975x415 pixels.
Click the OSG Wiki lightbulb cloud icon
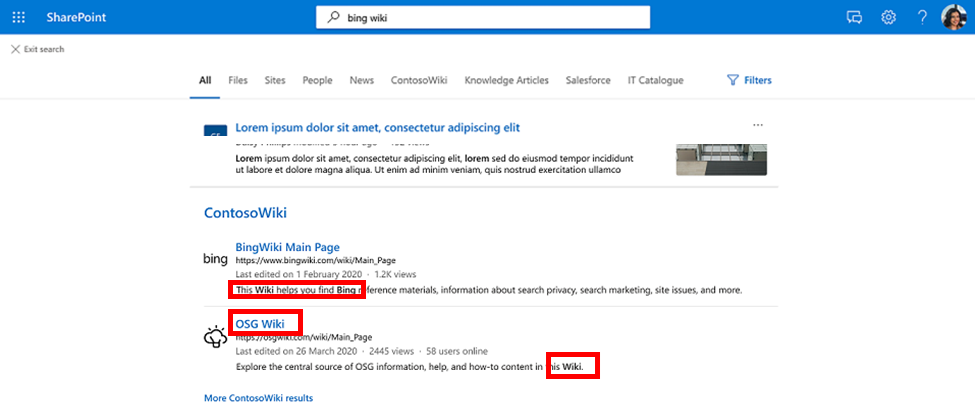pyautogui.click(x=216, y=337)
